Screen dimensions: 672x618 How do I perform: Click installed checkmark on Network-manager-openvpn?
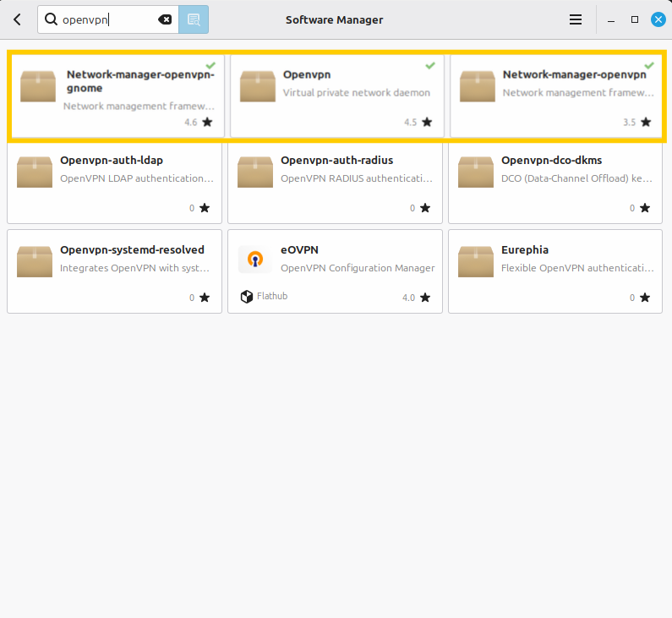649,65
